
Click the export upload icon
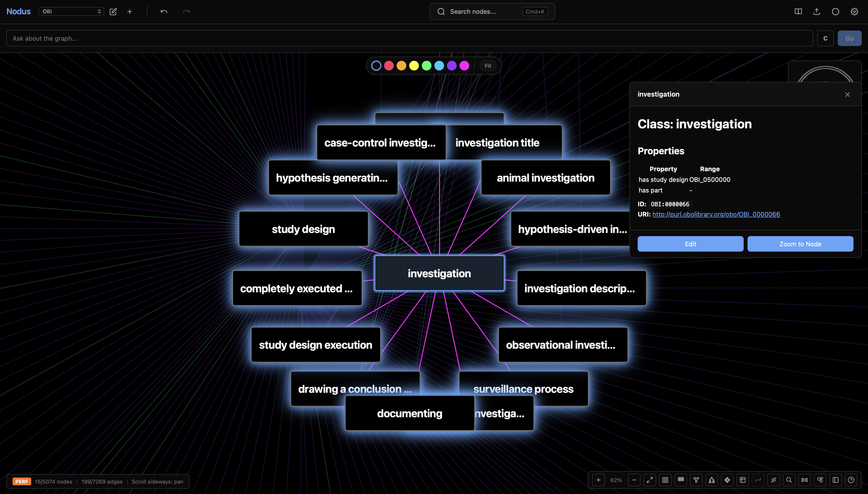(x=817, y=12)
